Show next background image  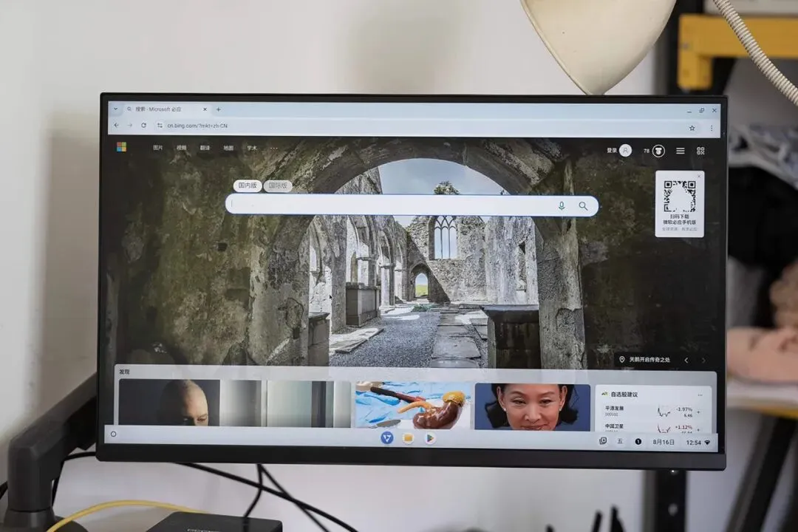704,360
